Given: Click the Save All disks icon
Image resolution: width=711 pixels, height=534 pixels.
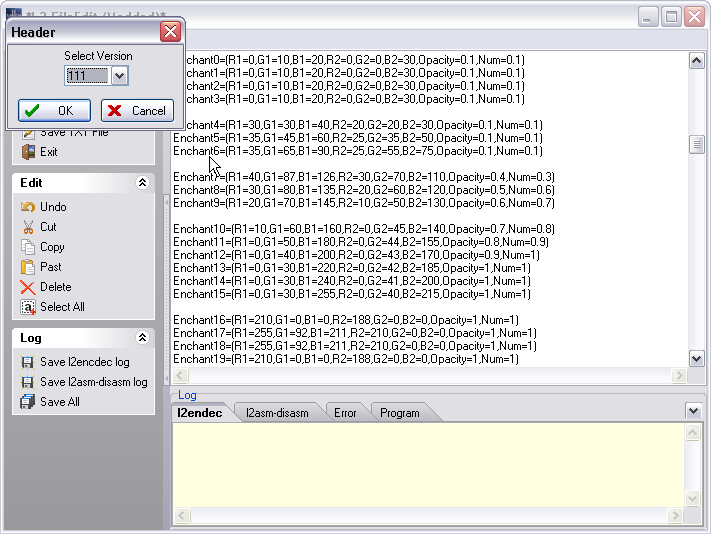Looking at the screenshot, I should click(x=27, y=402).
